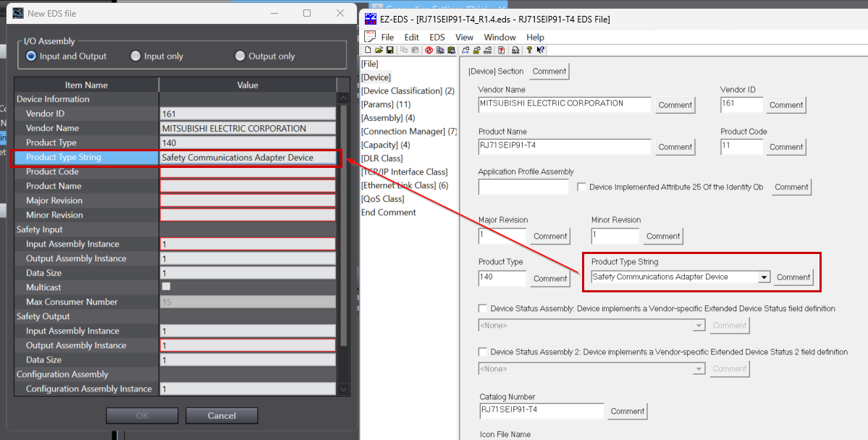This screenshot has width=868, height=440.
Task: Click the text view document icon in toolbar
Action: [515, 51]
